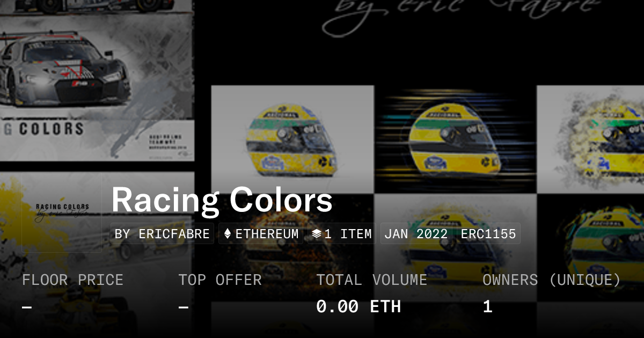Open the splattered helmet artwork at right edge
Image resolution: width=644 pixels, height=338 pixels.
pos(590,139)
